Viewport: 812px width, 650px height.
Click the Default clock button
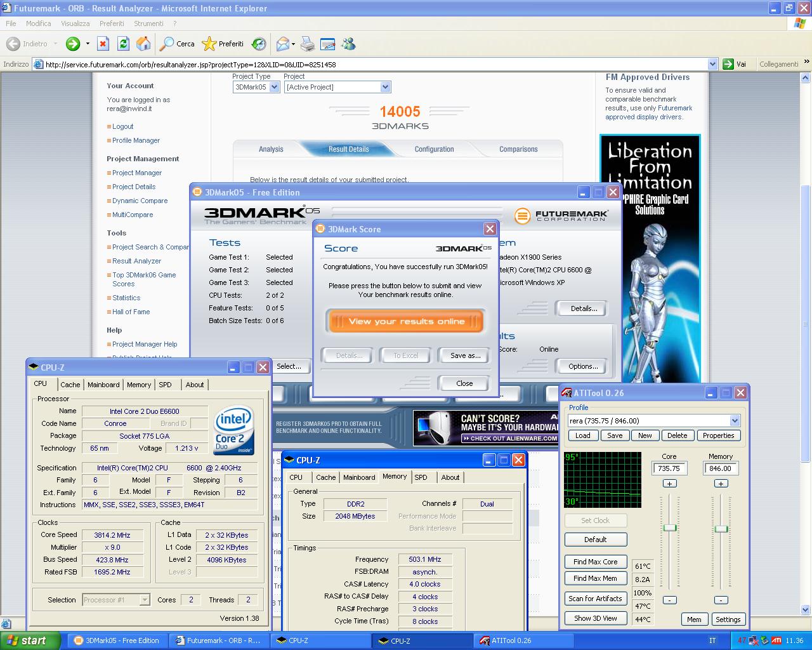click(595, 540)
